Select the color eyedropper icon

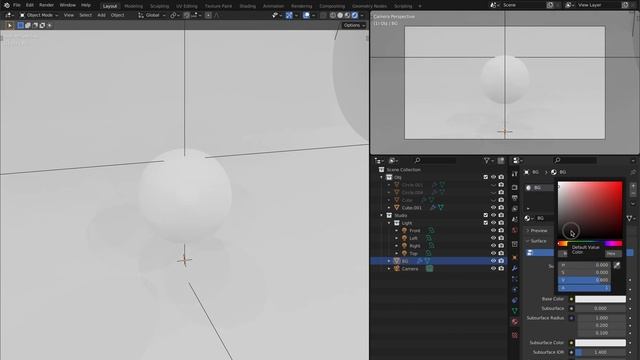(617, 266)
